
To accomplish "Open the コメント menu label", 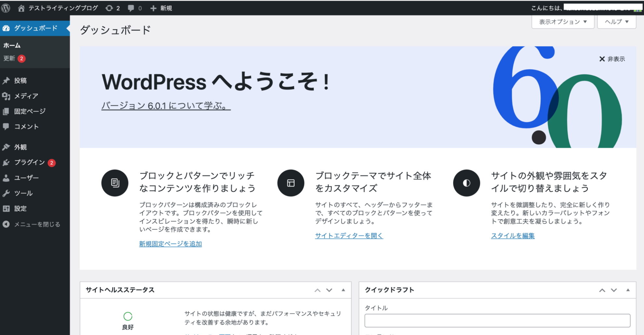I will [x=26, y=127].
